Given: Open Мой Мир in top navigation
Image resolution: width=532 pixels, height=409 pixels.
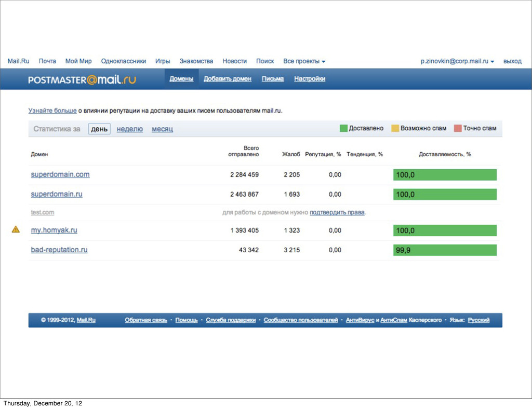Looking at the screenshot, I should click(x=78, y=61).
